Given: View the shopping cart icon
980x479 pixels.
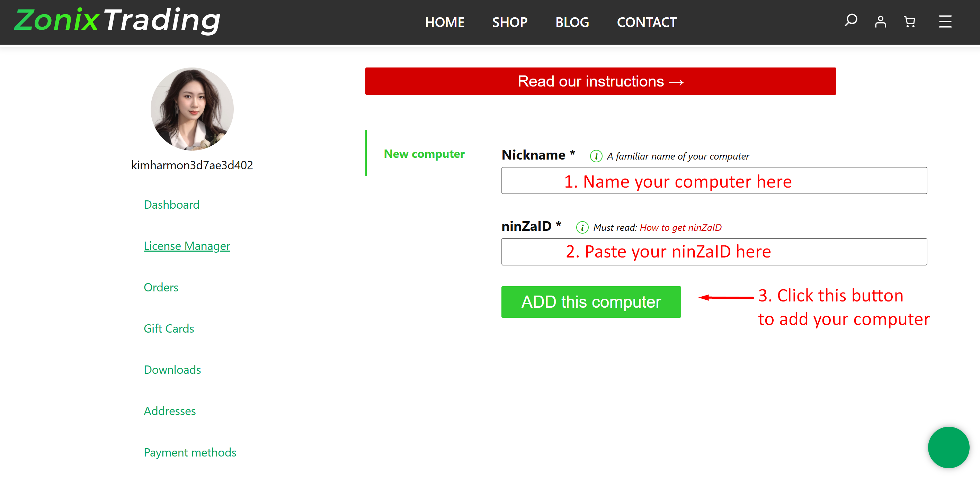Looking at the screenshot, I should click(x=909, y=22).
